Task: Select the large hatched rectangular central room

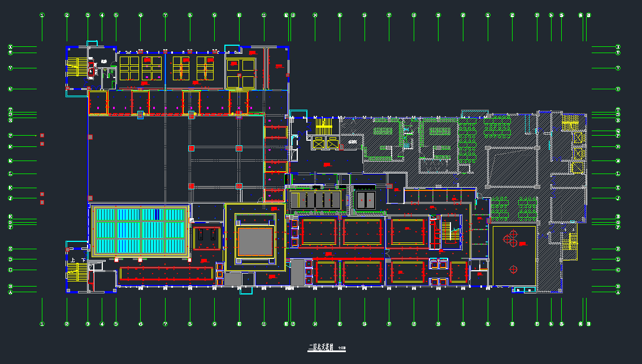Action: point(512,167)
